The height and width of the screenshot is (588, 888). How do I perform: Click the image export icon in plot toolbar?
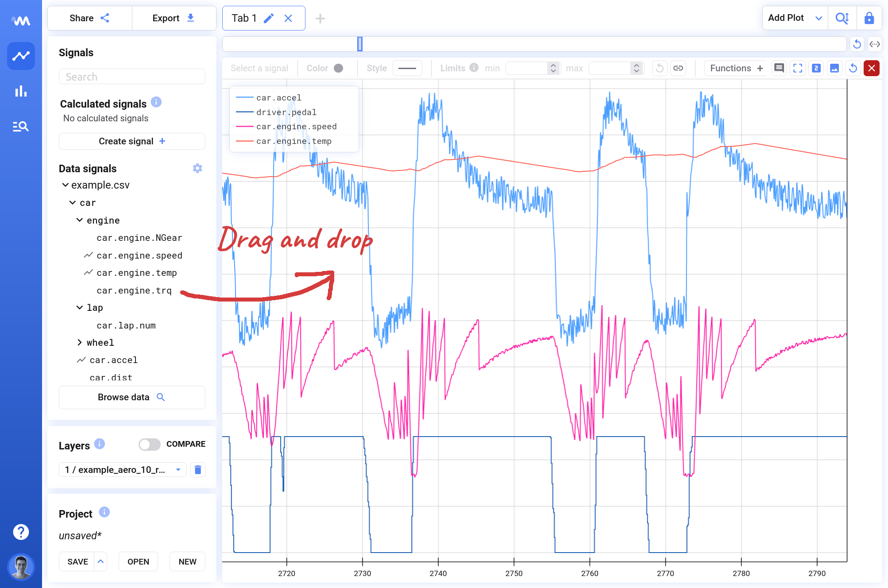coord(834,68)
